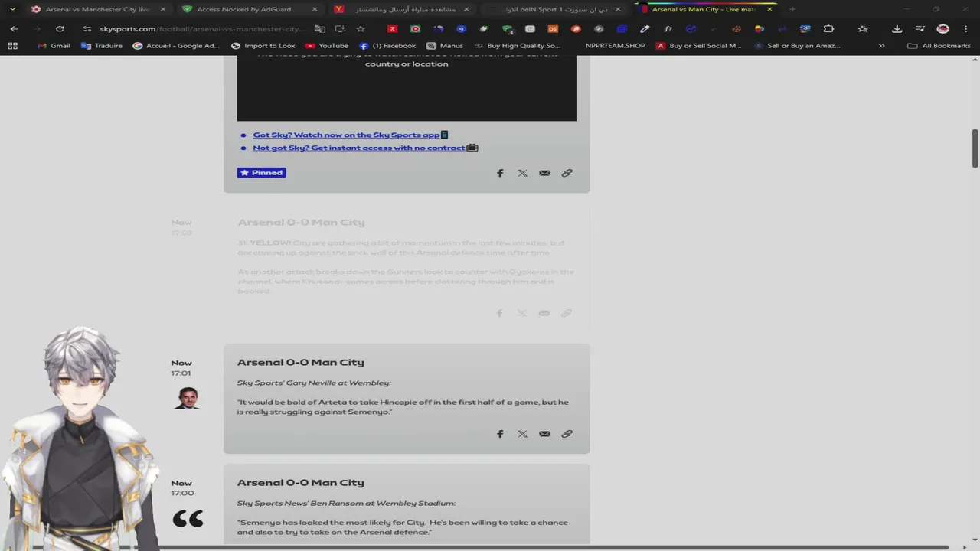Viewport: 980px width, 551px height.
Task: View site information icon in address bar
Action: [87, 29]
